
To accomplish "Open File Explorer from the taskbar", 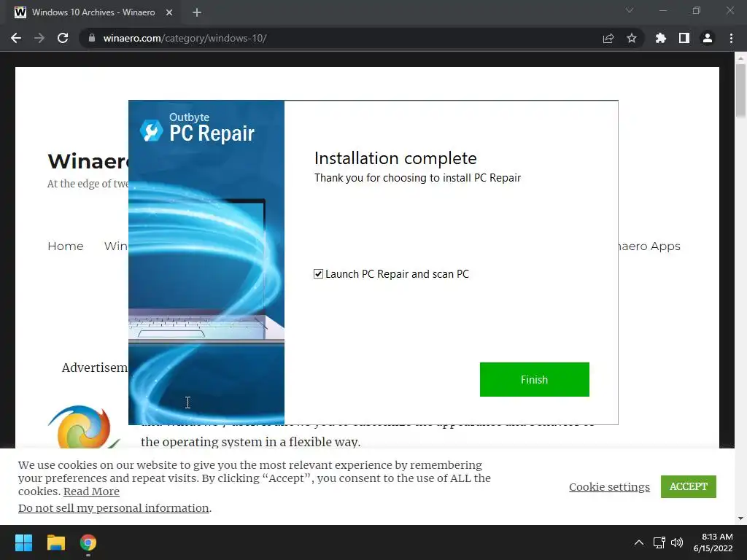I will [x=55, y=542].
